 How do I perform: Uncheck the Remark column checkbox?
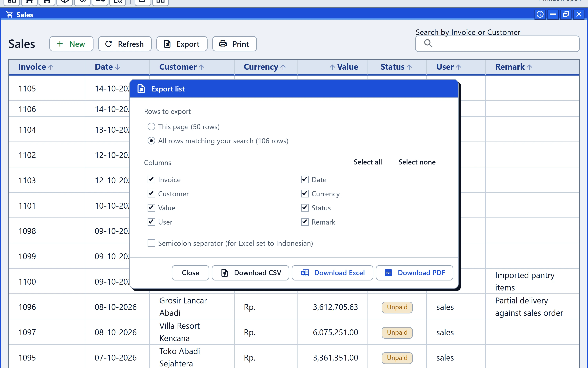(305, 222)
